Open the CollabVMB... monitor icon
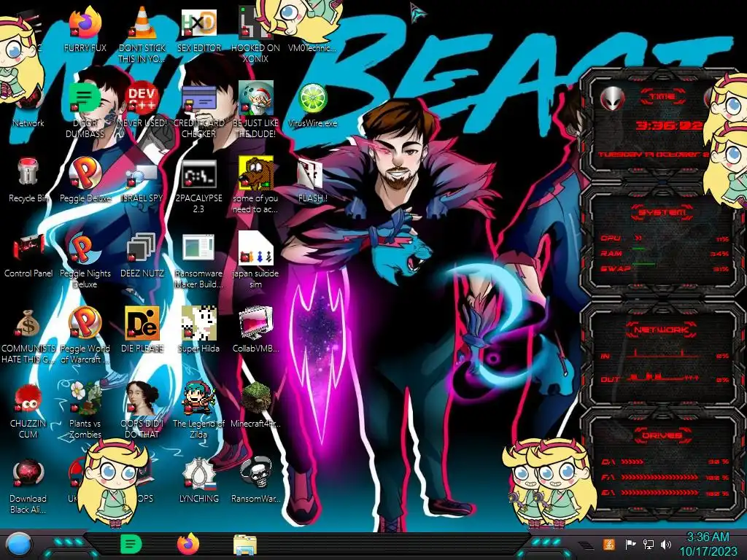 tap(255, 324)
